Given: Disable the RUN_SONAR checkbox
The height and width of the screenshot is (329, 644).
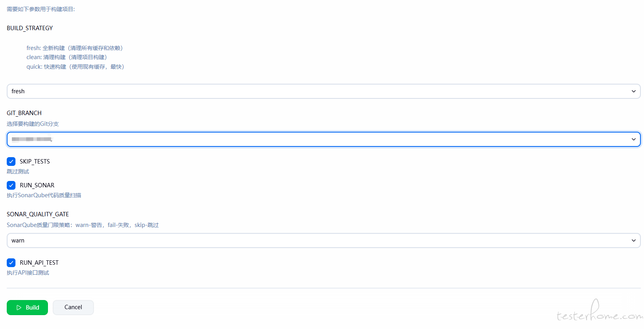Looking at the screenshot, I should [x=11, y=185].
